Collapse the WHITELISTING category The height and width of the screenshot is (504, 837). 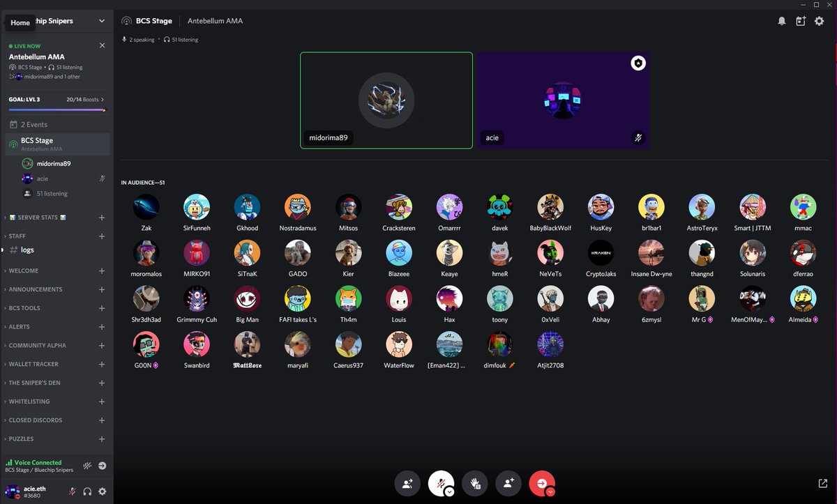point(29,402)
